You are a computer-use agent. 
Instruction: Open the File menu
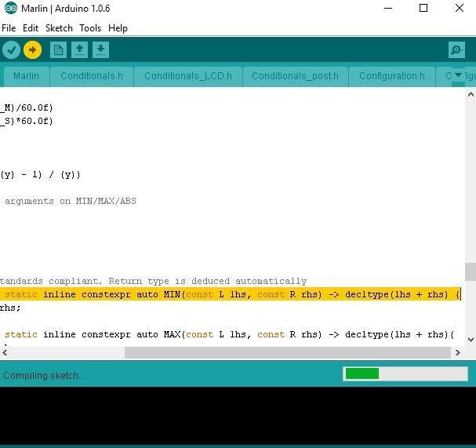click(9, 28)
